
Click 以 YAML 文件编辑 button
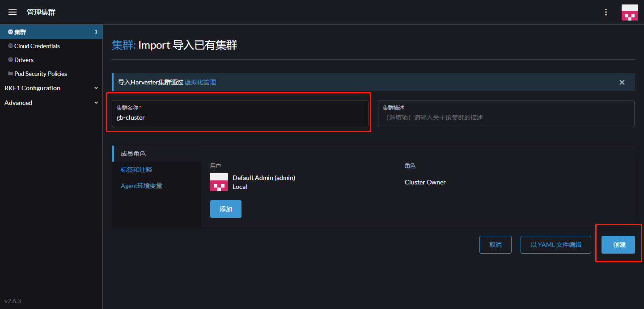pos(556,245)
